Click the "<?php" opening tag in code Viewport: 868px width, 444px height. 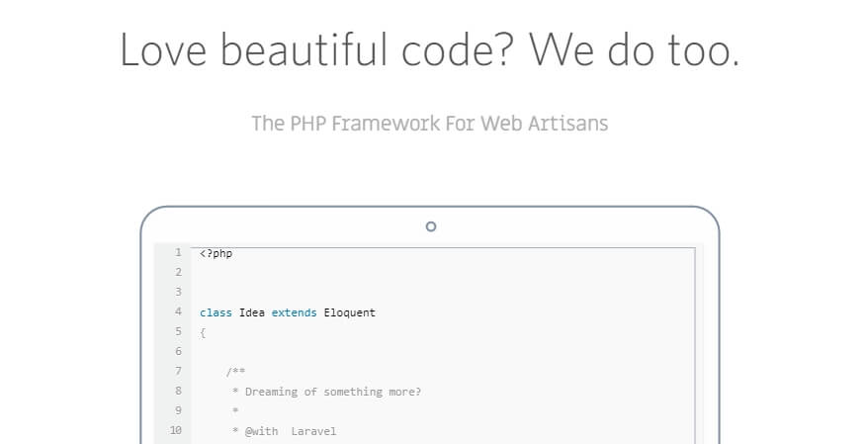click(x=216, y=253)
